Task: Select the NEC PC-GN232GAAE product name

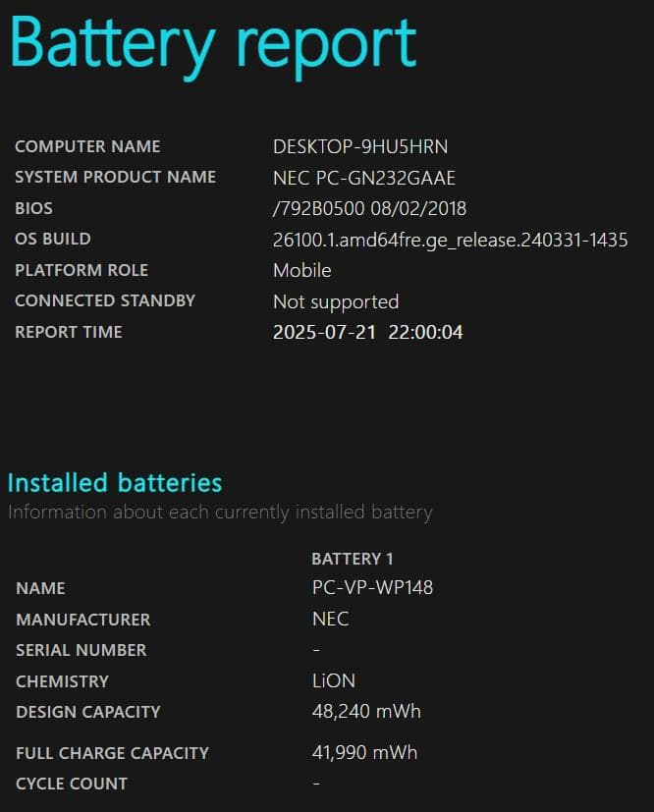Action: click(x=364, y=178)
